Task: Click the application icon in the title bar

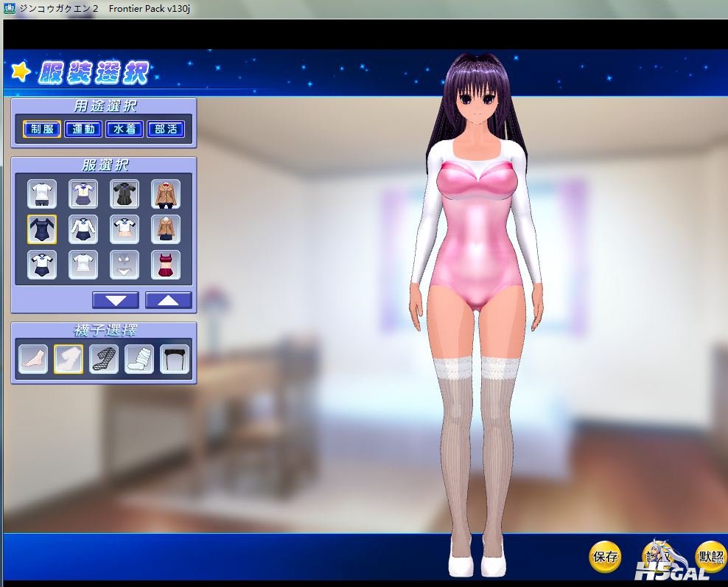Action: (9, 8)
